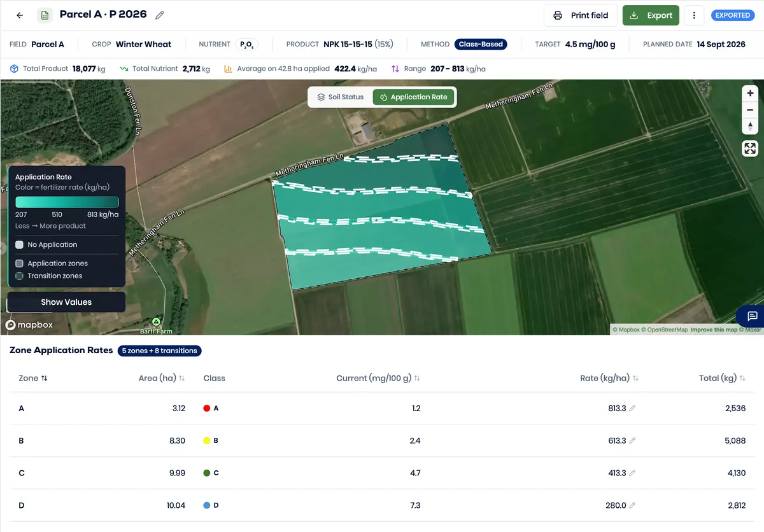The height and width of the screenshot is (532, 764).
Task: Sort table by Rate (kg/ha)
Action: click(x=609, y=378)
